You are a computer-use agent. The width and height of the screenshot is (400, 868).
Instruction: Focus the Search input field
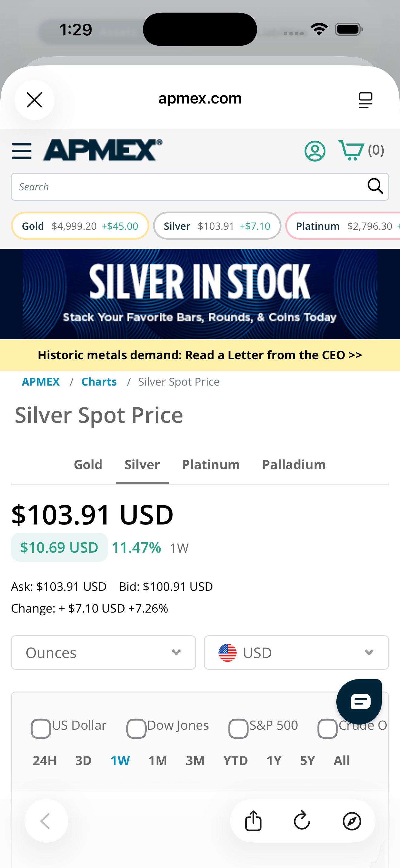click(189, 187)
